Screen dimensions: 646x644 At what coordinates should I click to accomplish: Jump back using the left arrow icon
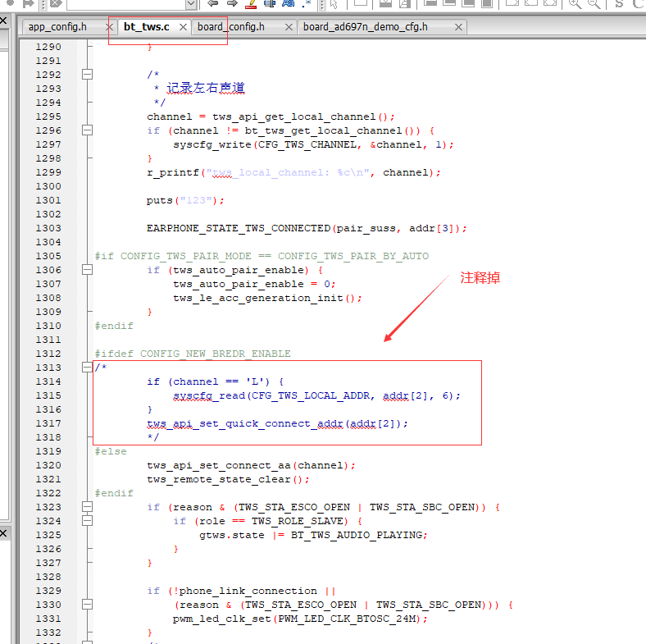click(212, 4)
